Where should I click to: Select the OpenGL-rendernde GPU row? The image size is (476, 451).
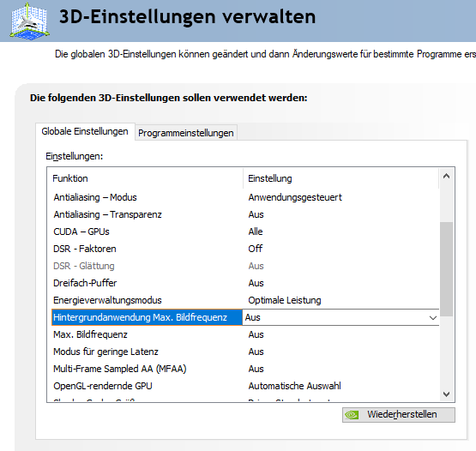click(x=245, y=386)
